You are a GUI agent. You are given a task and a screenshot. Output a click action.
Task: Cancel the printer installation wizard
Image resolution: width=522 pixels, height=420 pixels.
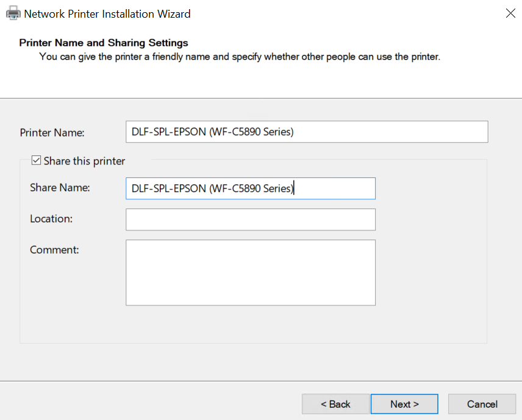[x=482, y=404]
